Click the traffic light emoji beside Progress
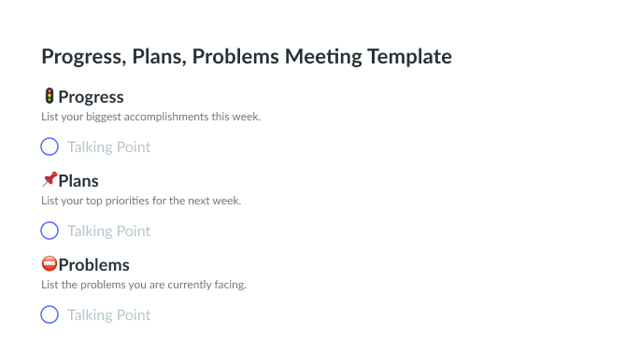The height and width of the screenshot is (364, 639). point(50,96)
